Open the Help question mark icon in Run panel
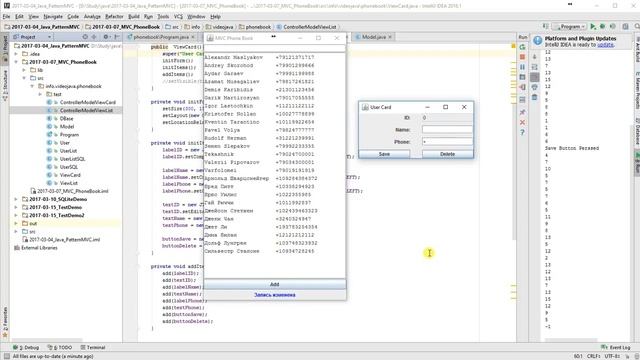Image resolution: width=640 pixels, height=360 pixels. click(522, 132)
